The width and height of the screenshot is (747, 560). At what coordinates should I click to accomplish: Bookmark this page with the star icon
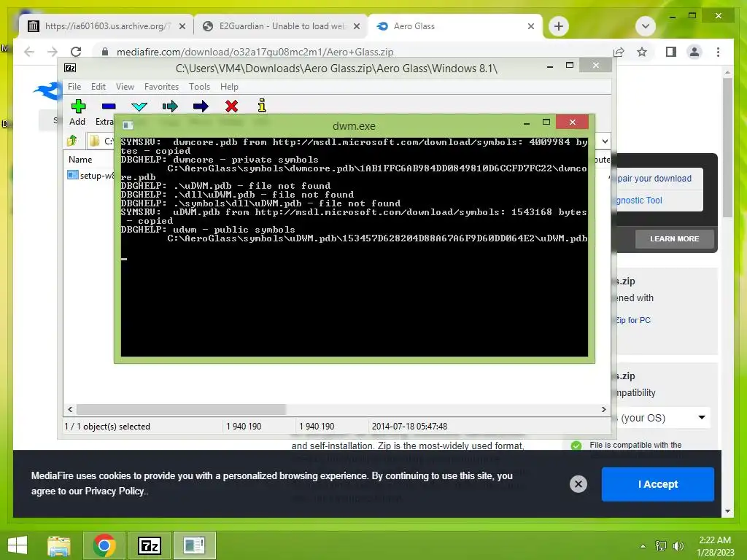(642, 52)
